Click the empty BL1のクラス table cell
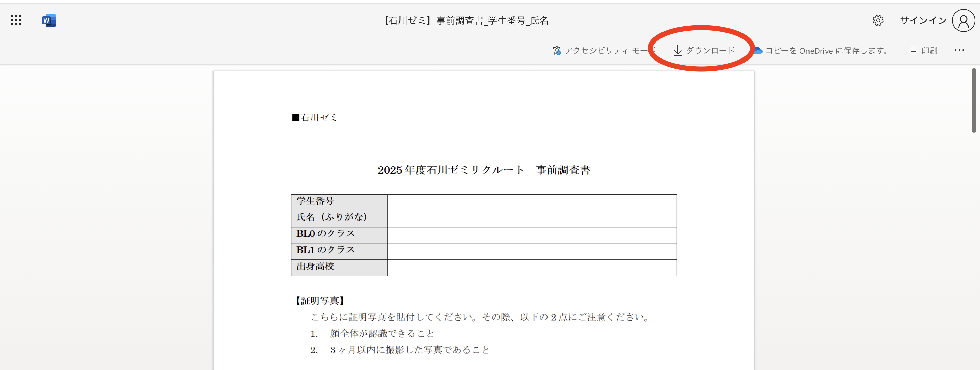The height and width of the screenshot is (370, 980). pos(532,251)
